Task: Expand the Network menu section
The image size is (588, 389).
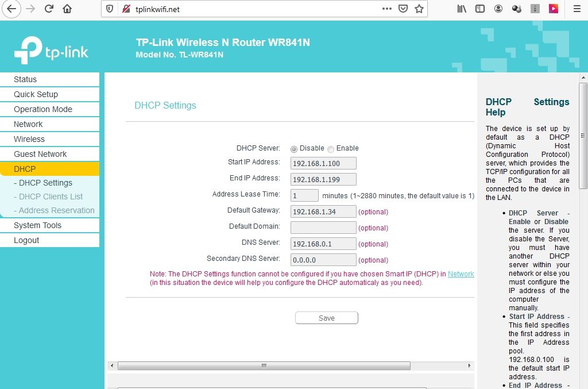Action: [49, 124]
